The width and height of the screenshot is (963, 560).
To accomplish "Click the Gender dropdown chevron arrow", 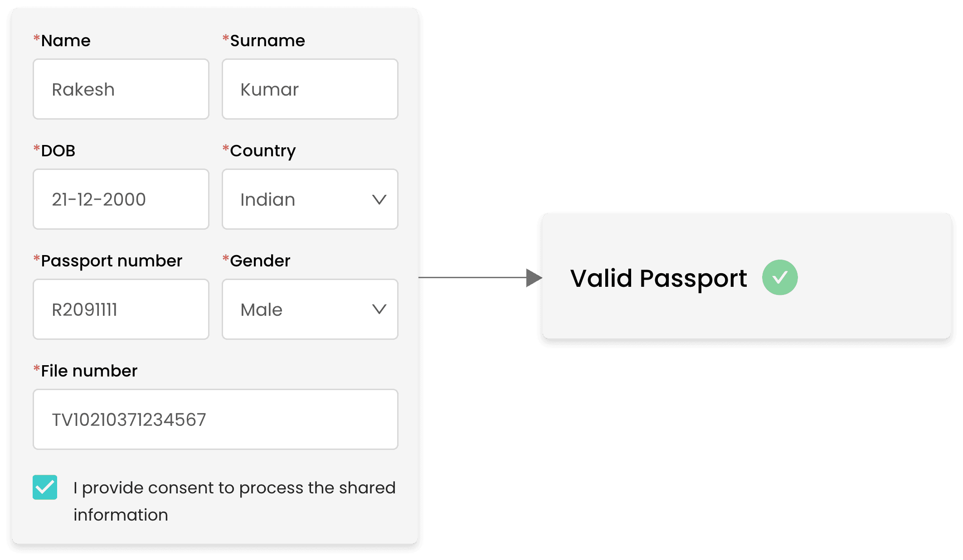I will [379, 309].
